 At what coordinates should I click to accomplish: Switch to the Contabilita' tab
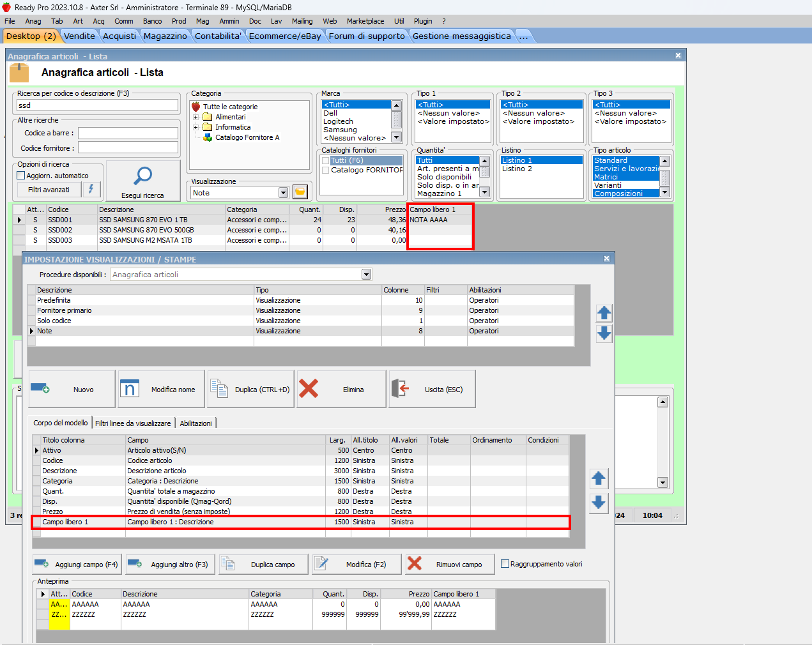(218, 36)
